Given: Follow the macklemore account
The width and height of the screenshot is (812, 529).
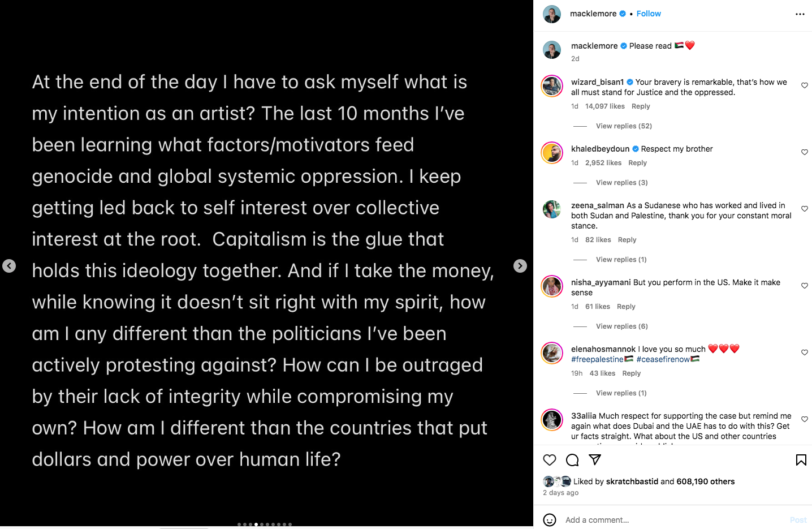Looking at the screenshot, I should coord(649,14).
